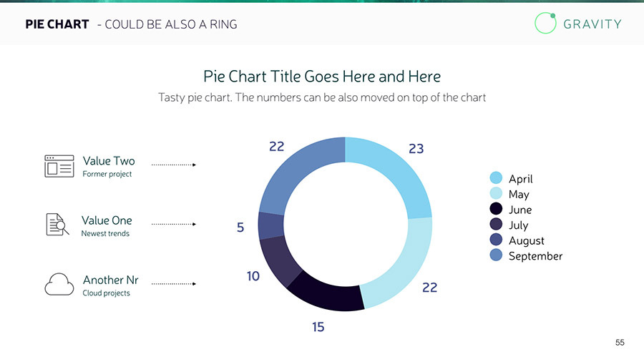Click the browser window icon beside Value Two
Viewport: 644px width, 362px height.
[59, 166]
